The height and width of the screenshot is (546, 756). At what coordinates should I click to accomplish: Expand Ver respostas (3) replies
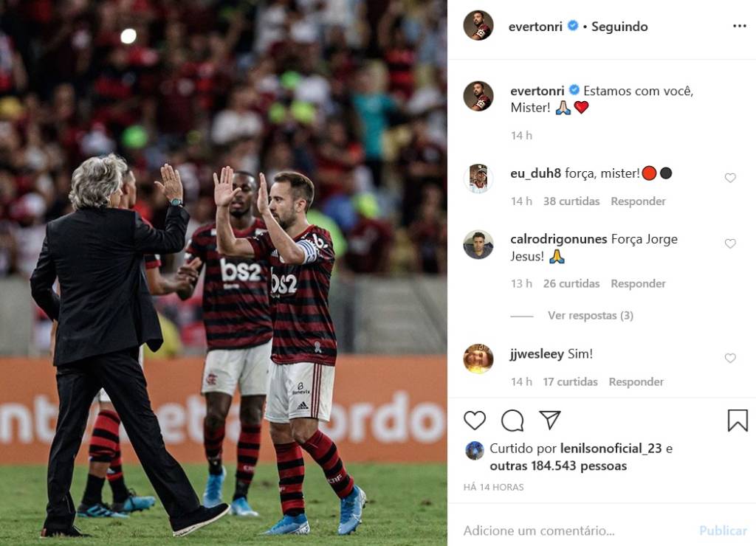(590, 316)
